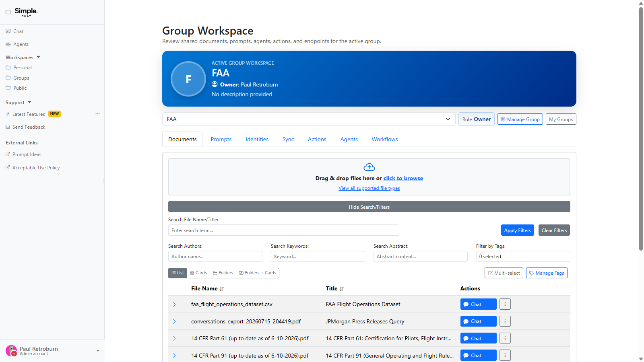Switch to the Identities tab

click(x=257, y=139)
